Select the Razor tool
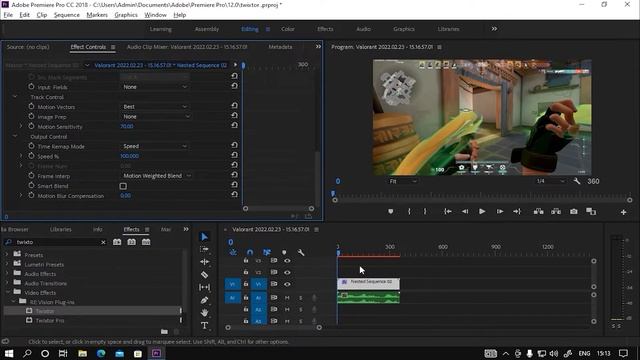The height and width of the screenshot is (360, 640). tap(204, 275)
